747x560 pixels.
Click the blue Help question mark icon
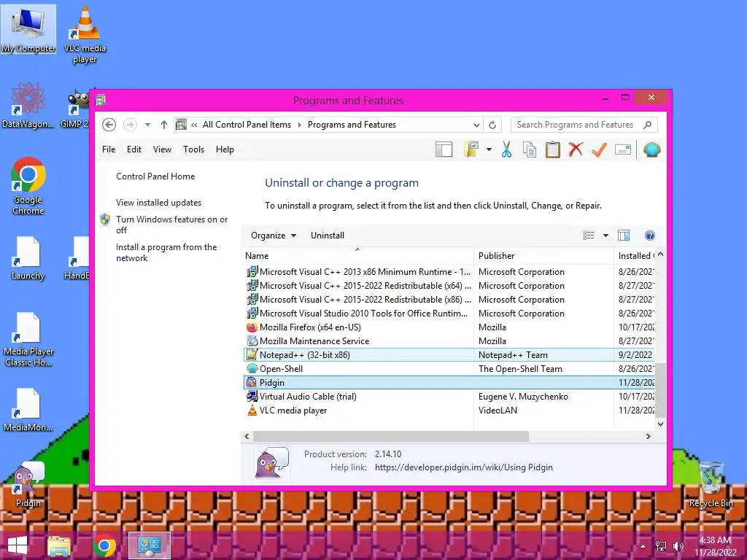click(649, 236)
